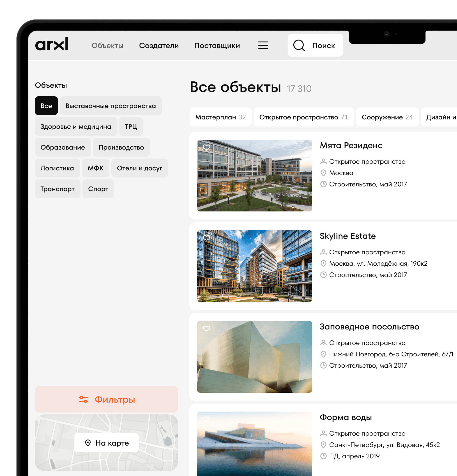Click text ПД, апрель 2019
The width and height of the screenshot is (457, 476).
pyautogui.click(x=354, y=456)
